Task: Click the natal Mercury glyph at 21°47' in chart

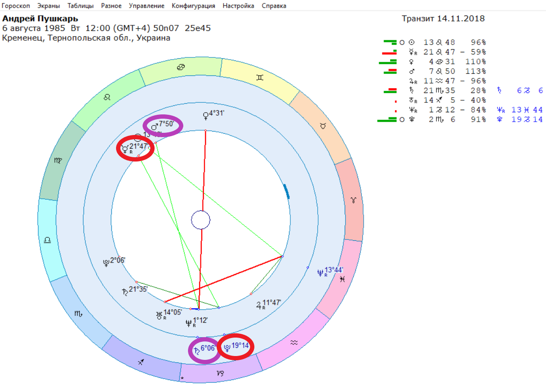Action: (x=125, y=149)
